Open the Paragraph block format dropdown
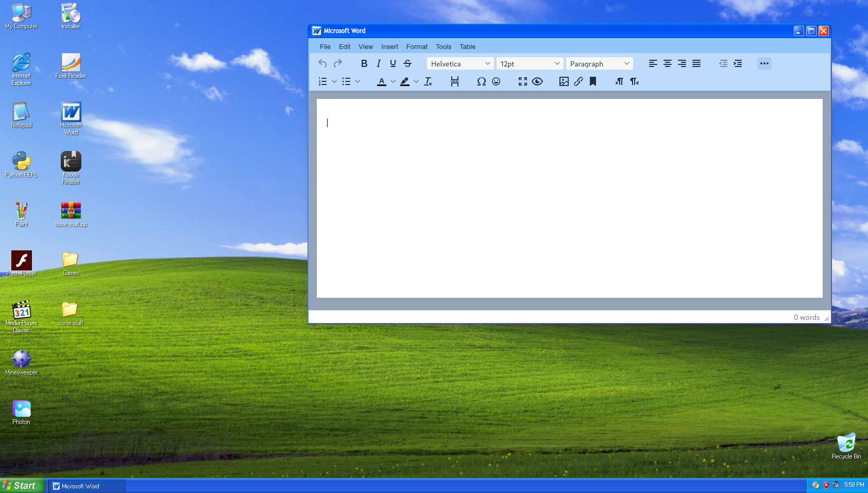This screenshot has height=493, width=868. (x=599, y=63)
